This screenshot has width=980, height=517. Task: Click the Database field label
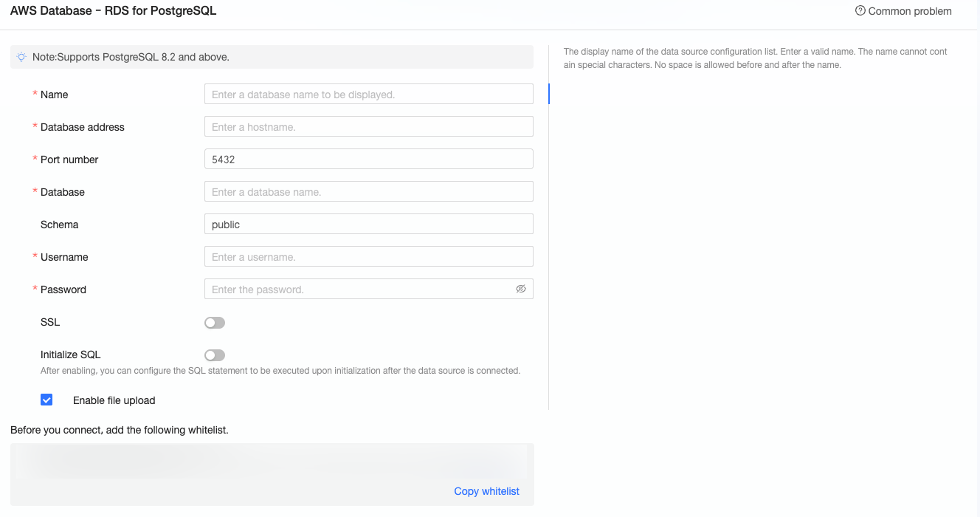click(63, 192)
